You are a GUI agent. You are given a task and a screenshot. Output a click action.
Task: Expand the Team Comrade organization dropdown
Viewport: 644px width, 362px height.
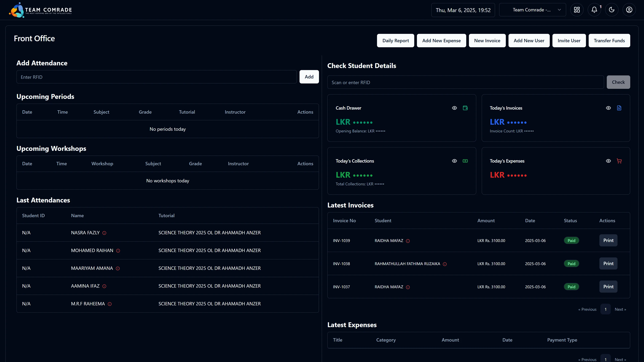(532, 10)
